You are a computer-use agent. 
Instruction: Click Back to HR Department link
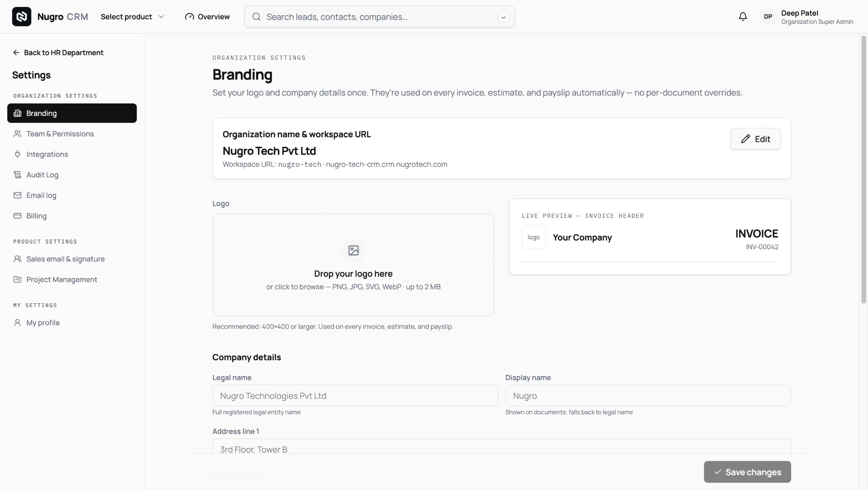point(58,53)
